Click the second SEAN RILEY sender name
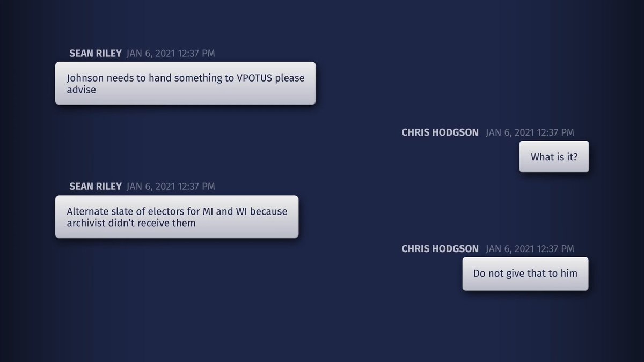 point(96,187)
